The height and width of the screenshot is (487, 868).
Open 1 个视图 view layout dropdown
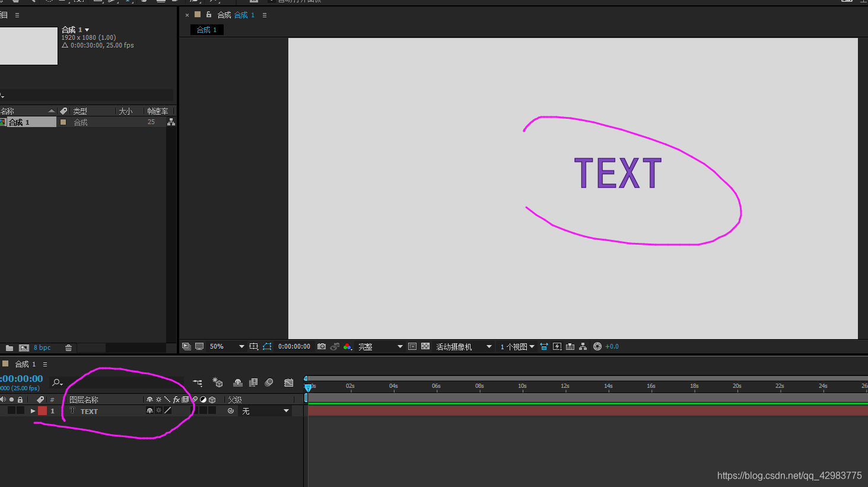(517, 346)
